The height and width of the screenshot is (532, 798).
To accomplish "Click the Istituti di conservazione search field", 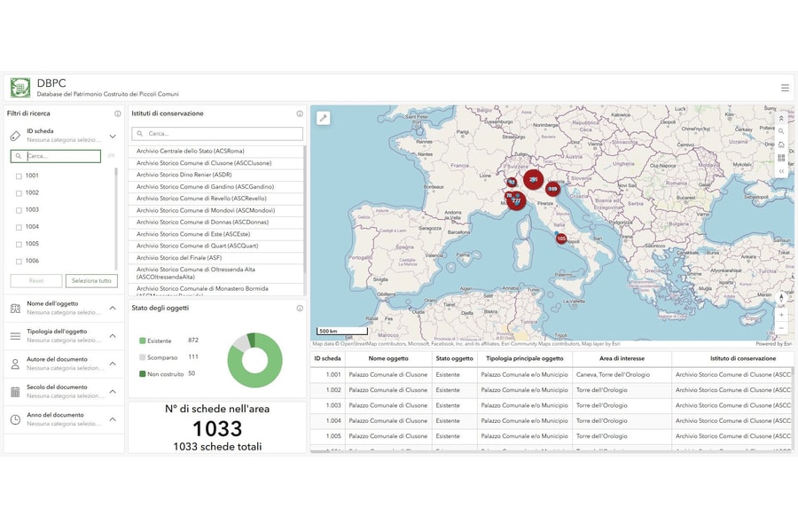I will pyautogui.click(x=217, y=134).
